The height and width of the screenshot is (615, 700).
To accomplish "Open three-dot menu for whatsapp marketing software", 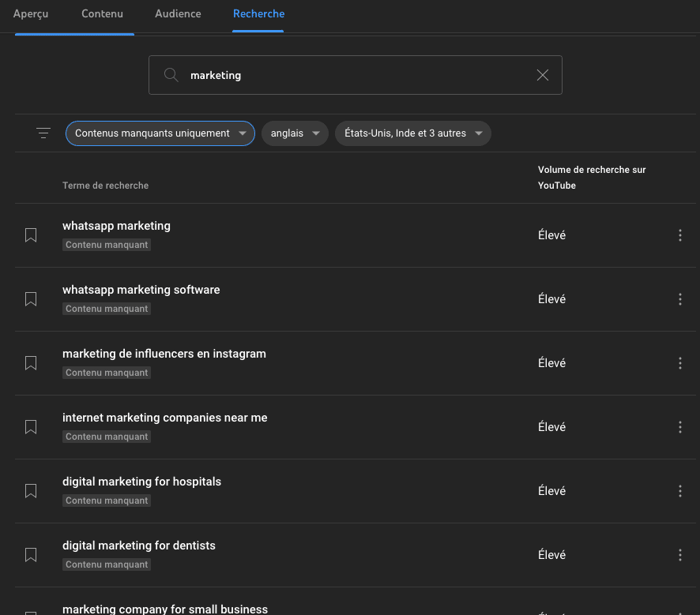I will coord(679,299).
